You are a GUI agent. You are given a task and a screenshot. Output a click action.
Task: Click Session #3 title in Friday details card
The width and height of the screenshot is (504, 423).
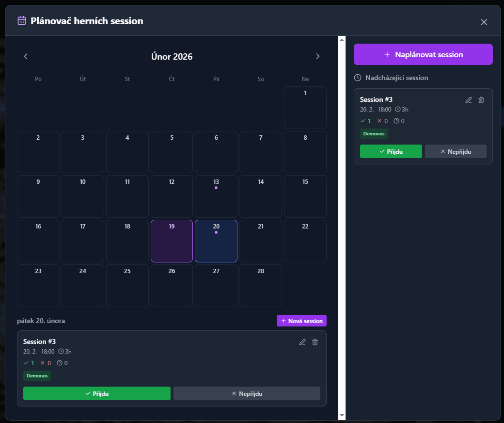[x=39, y=342]
